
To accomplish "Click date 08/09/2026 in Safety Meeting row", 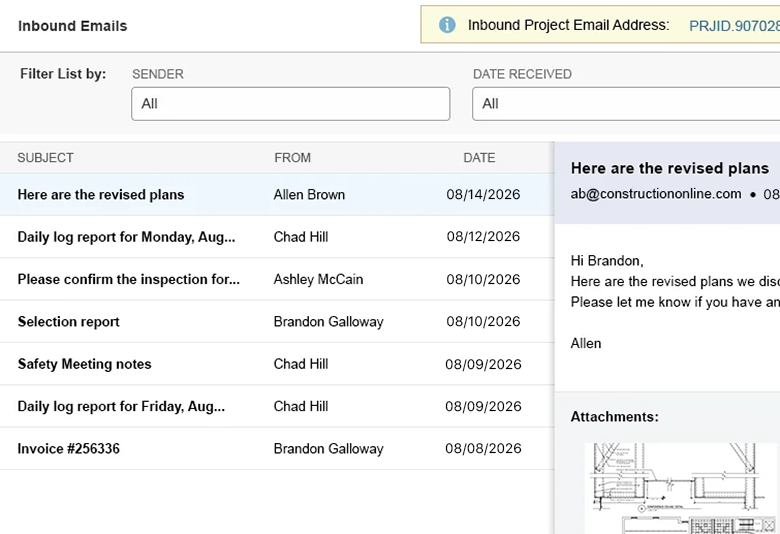I will [x=483, y=364].
